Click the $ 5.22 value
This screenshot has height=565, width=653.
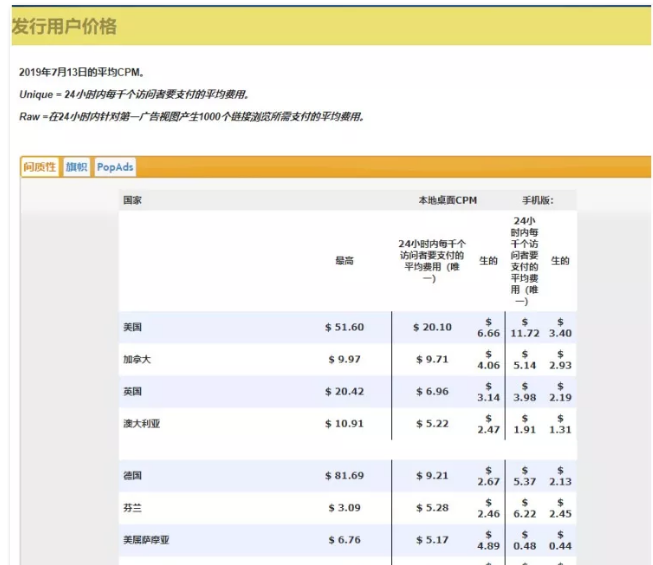click(432, 423)
